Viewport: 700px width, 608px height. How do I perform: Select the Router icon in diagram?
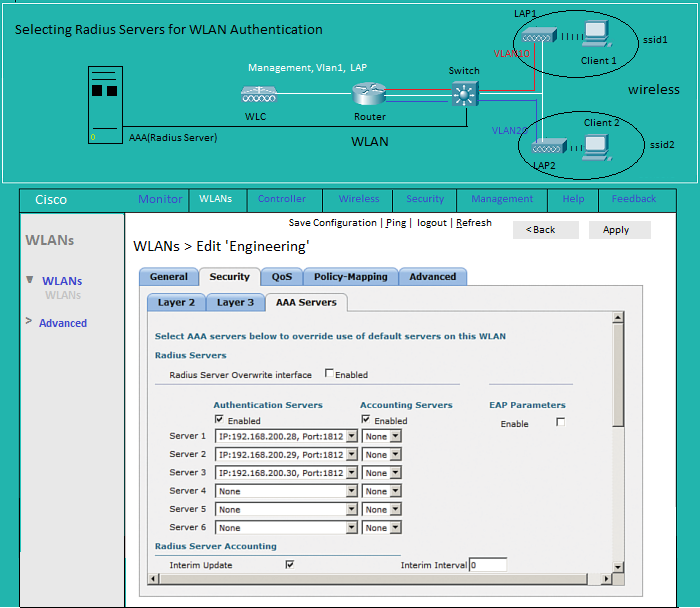click(x=369, y=96)
